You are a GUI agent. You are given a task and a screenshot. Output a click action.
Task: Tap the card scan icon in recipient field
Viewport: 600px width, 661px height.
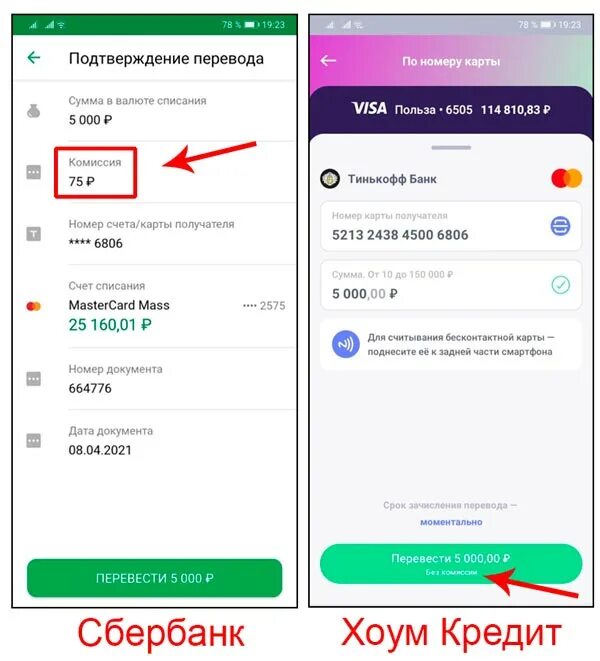click(560, 226)
